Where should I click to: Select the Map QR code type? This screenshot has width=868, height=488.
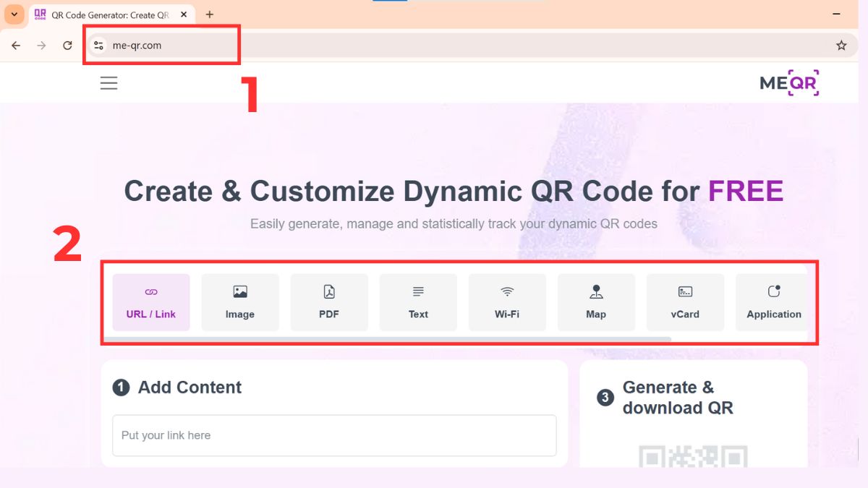coord(596,301)
